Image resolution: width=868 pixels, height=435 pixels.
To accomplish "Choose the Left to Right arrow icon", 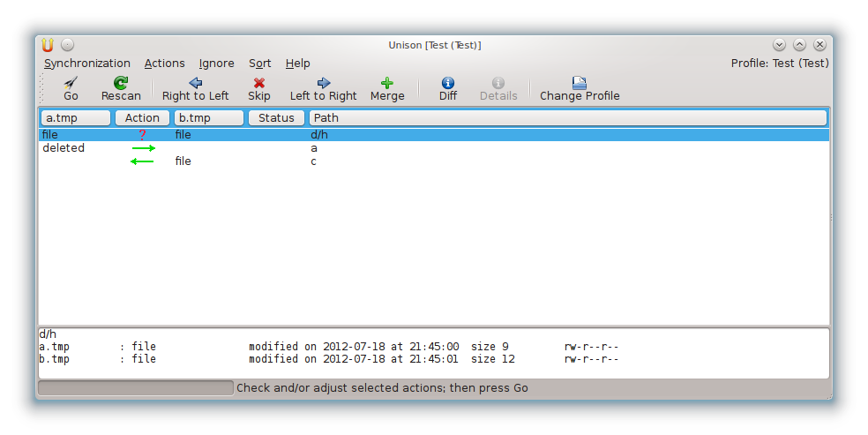I will (x=323, y=83).
